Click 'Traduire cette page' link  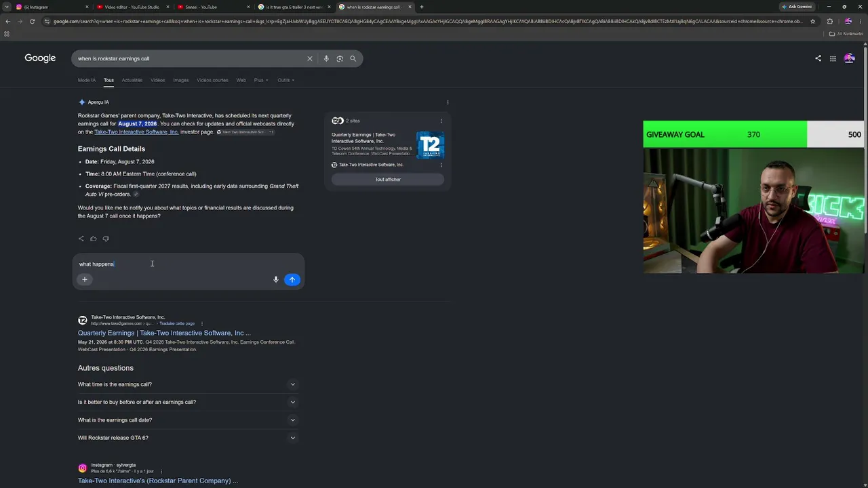(x=177, y=323)
